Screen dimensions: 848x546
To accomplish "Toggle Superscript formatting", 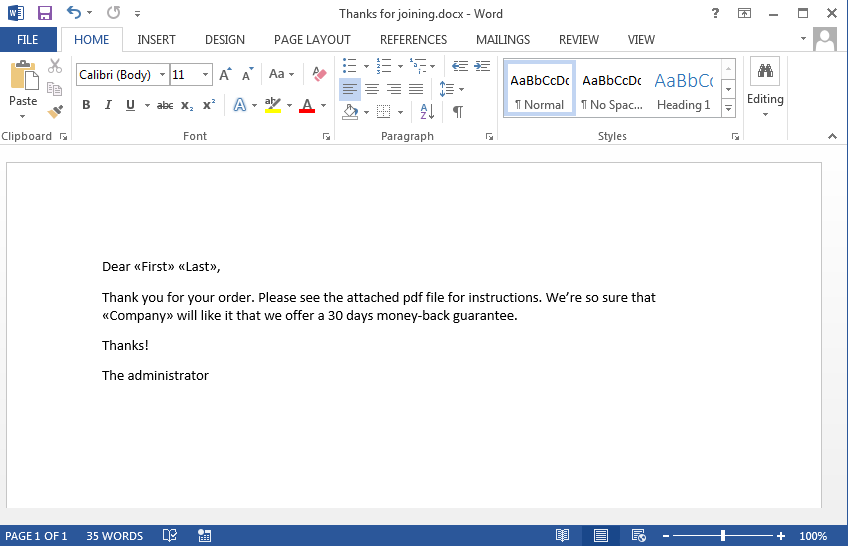I will (x=209, y=105).
